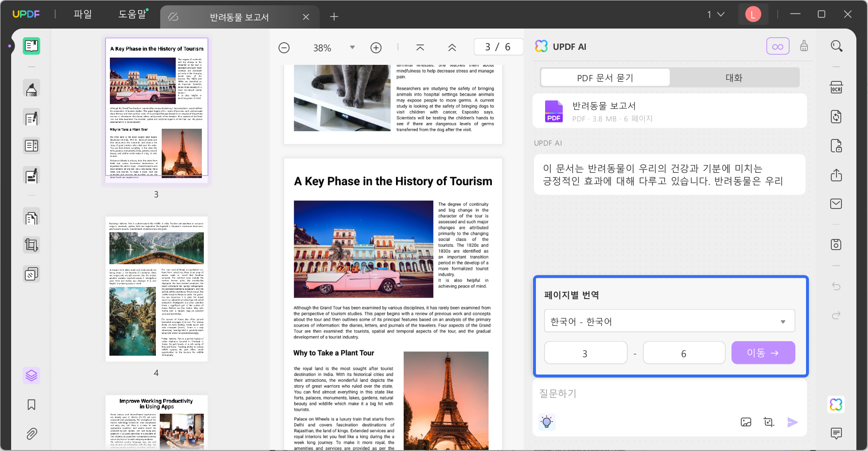Close the 반려동물 보고서 tab

pos(306,17)
